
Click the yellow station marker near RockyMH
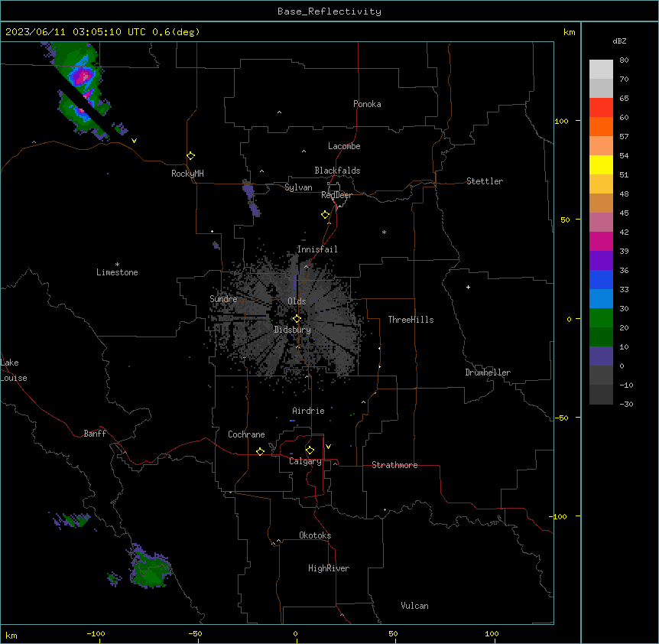tap(190, 156)
